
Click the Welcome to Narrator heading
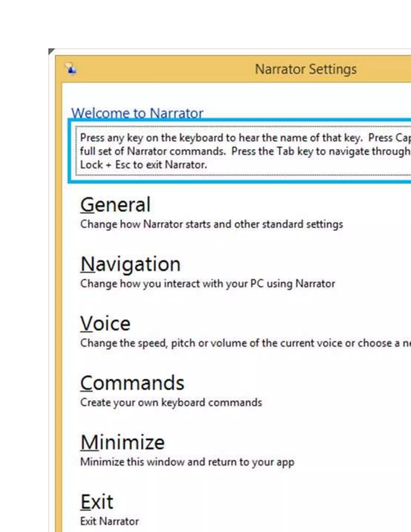137,113
